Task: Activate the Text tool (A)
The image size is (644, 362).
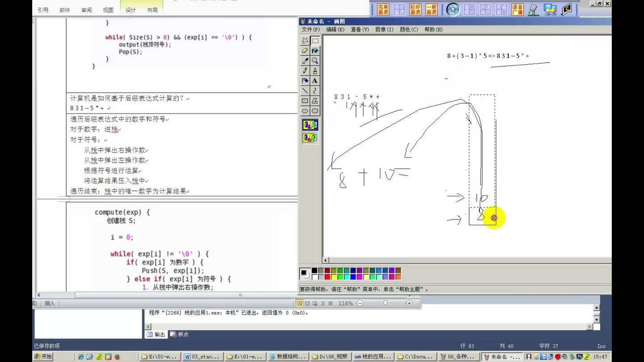Action: point(315,81)
